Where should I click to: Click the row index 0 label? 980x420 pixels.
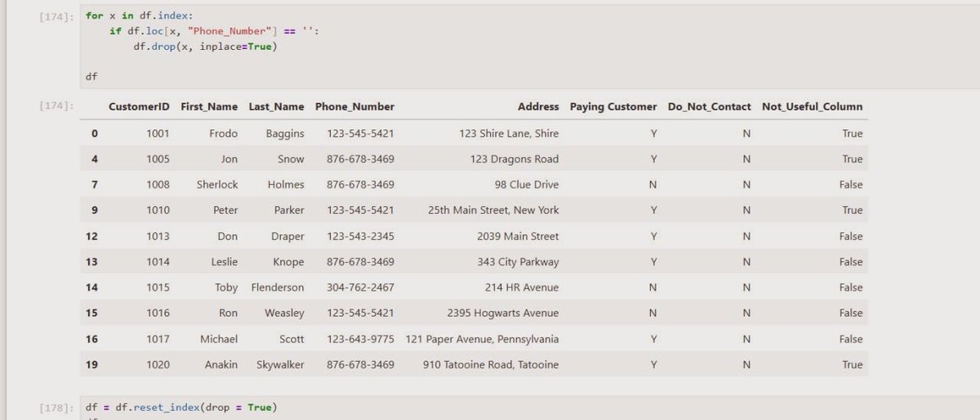coord(95,133)
